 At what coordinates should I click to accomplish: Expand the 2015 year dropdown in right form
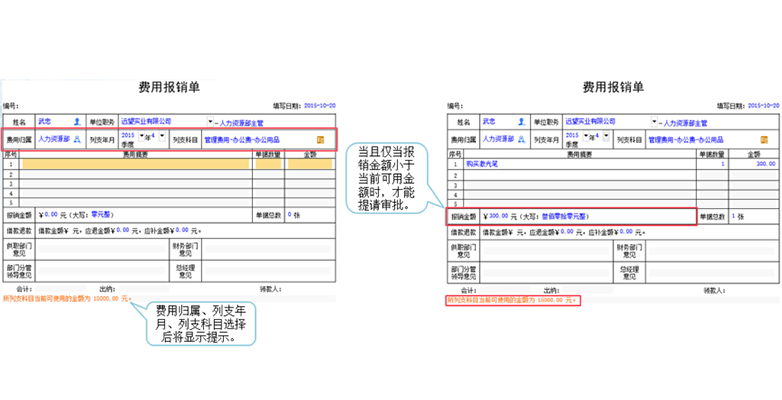(x=587, y=136)
